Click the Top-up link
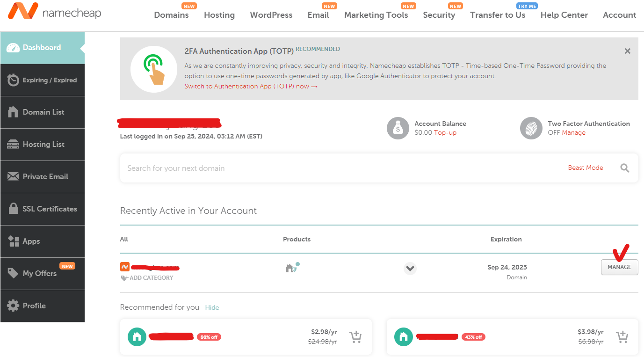The width and height of the screenshot is (644, 357). tap(445, 133)
